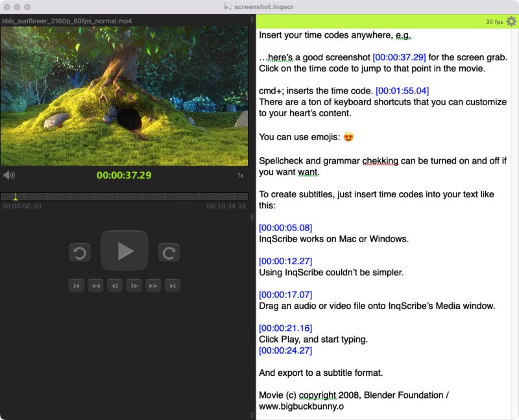Mute audio with the speaker icon
Viewport: 519px width, 420px height.
(10, 174)
